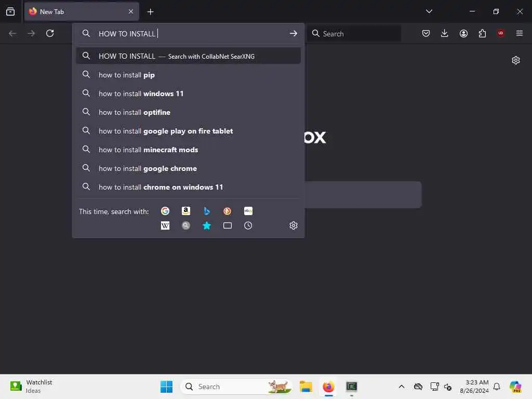The height and width of the screenshot is (399, 532).
Task: Choose suggestion 'how to install minecraft mods'
Action: (188, 149)
